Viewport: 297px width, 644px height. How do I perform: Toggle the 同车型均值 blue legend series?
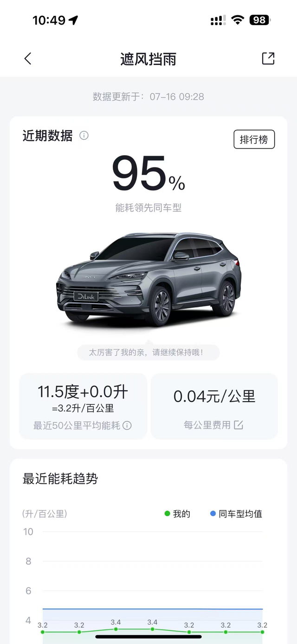tap(236, 514)
